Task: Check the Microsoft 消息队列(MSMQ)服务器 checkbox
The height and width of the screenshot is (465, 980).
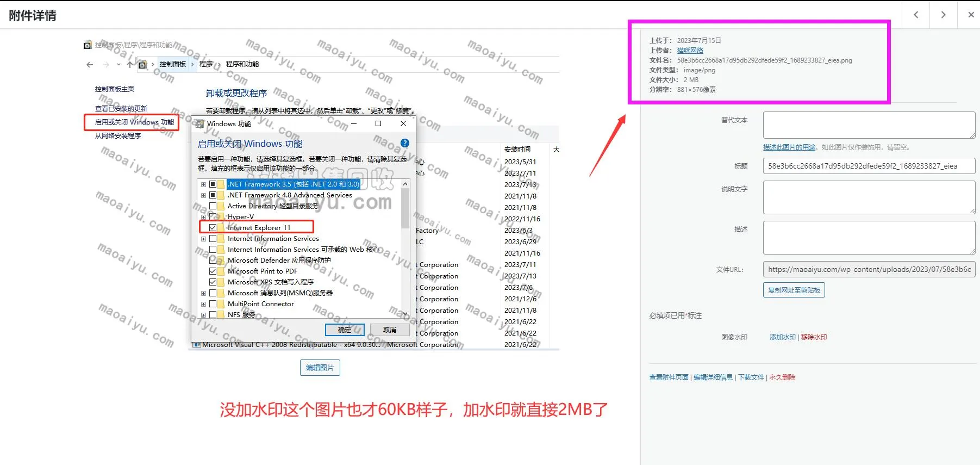Action: (213, 293)
